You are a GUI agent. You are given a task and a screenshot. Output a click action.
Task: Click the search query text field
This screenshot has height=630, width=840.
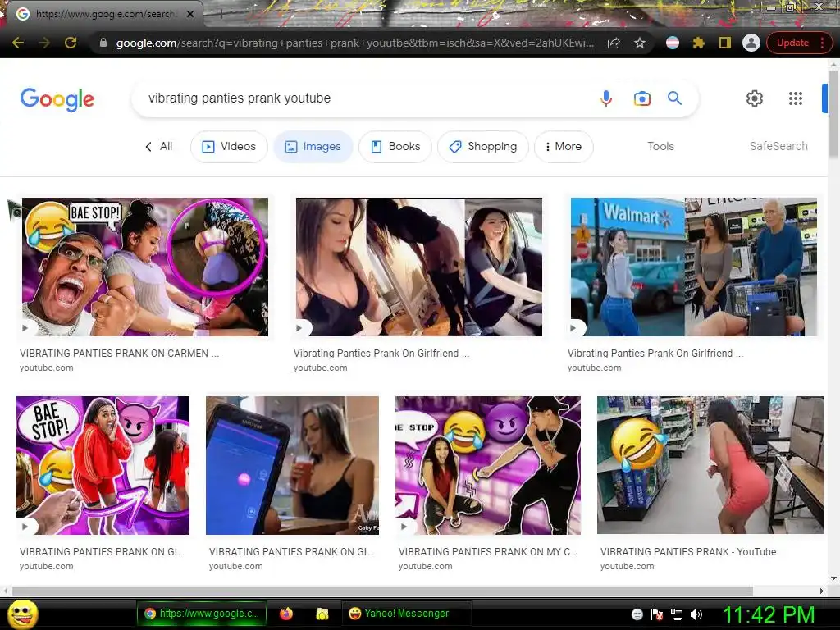pos(364,98)
